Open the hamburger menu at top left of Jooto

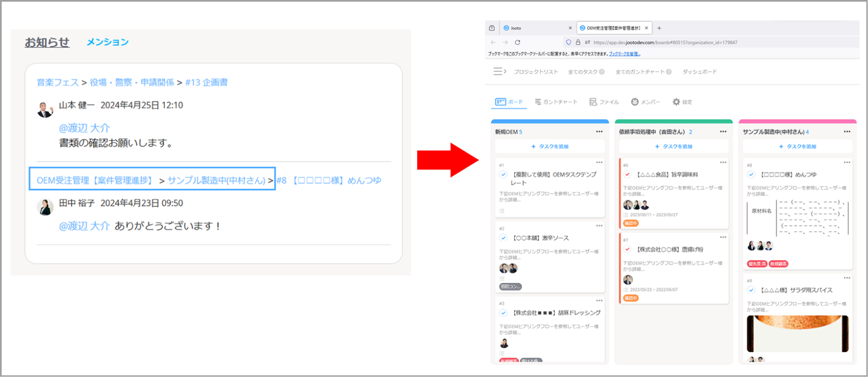pyautogui.click(x=497, y=71)
